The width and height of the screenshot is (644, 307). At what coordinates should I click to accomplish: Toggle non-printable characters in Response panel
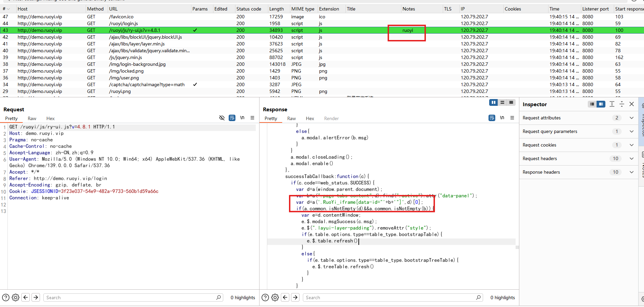tap(502, 118)
